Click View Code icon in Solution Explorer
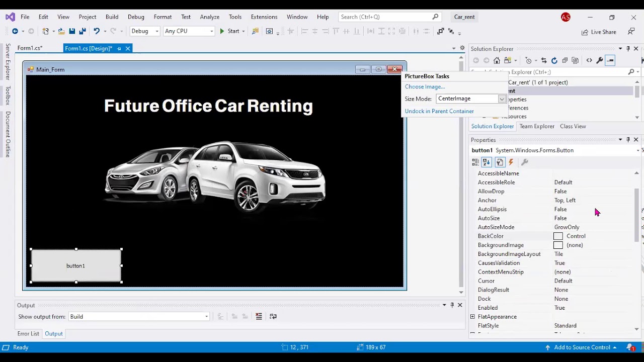The height and width of the screenshot is (362, 644). [589, 60]
